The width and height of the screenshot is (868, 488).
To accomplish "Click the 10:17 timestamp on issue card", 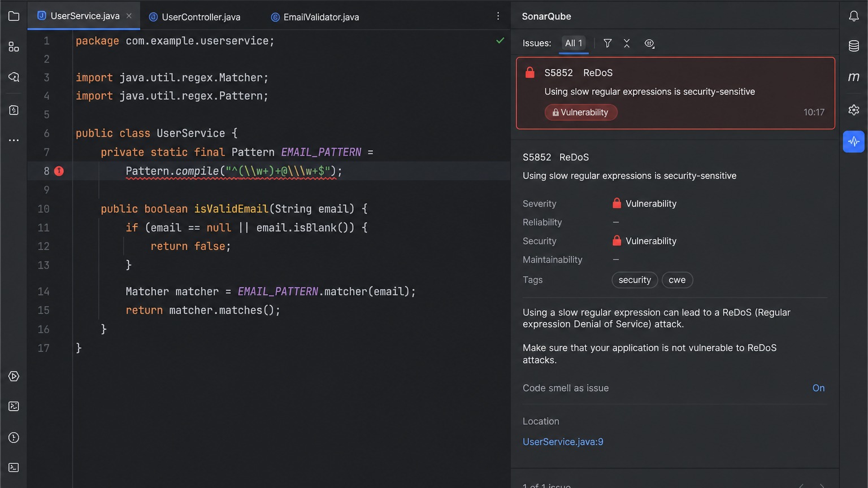I will click(814, 112).
